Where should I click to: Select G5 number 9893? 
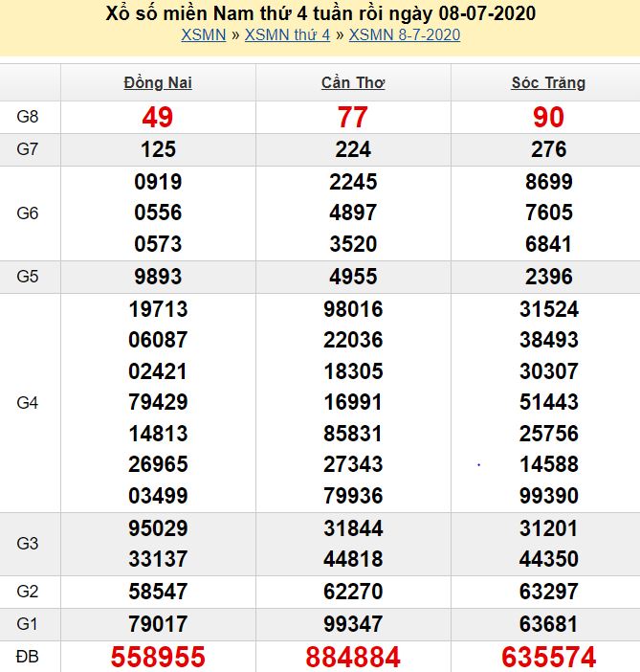(x=158, y=277)
